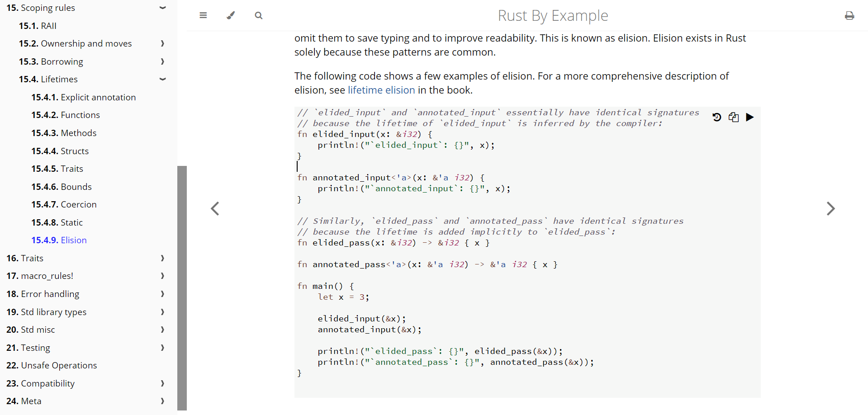Open 15.4.6. Bounds page
Viewport: 868px width, 415px height.
coord(61,187)
